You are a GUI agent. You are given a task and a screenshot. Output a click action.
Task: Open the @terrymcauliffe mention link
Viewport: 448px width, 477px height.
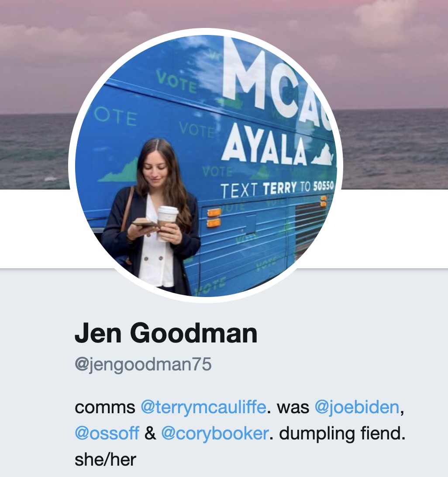203,407
